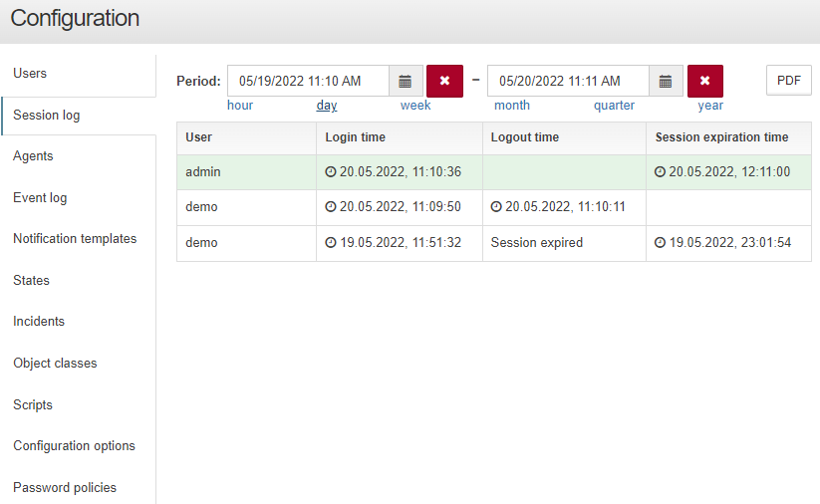This screenshot has width=820, height=504.
Task: Click the period end date input field
Action: [x=569, y=81]
